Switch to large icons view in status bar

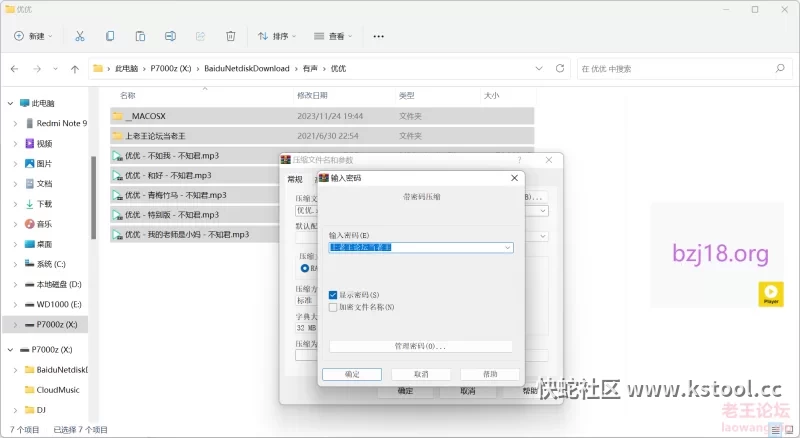click(788, 430)
